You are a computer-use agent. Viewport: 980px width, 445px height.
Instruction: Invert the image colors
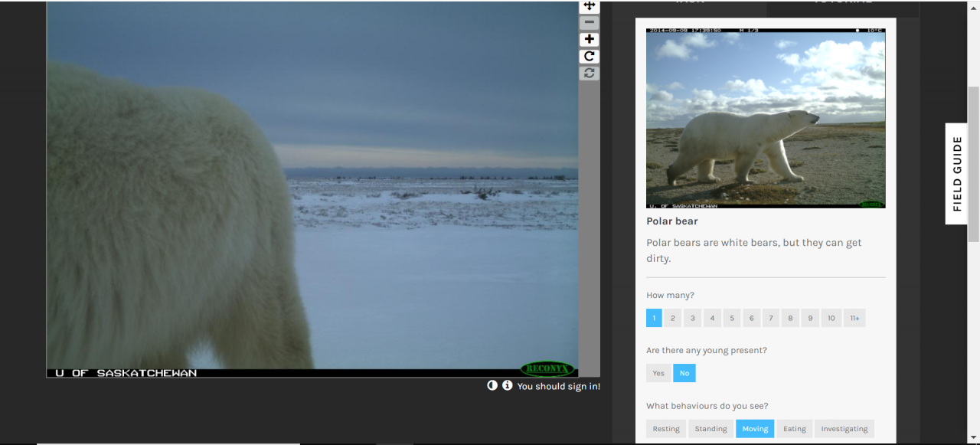point(492,385)
